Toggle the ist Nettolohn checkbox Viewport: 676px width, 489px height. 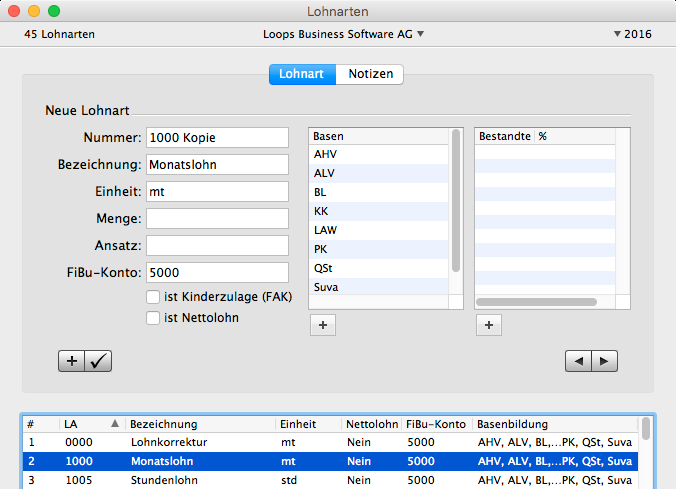[x=153, y=318]
